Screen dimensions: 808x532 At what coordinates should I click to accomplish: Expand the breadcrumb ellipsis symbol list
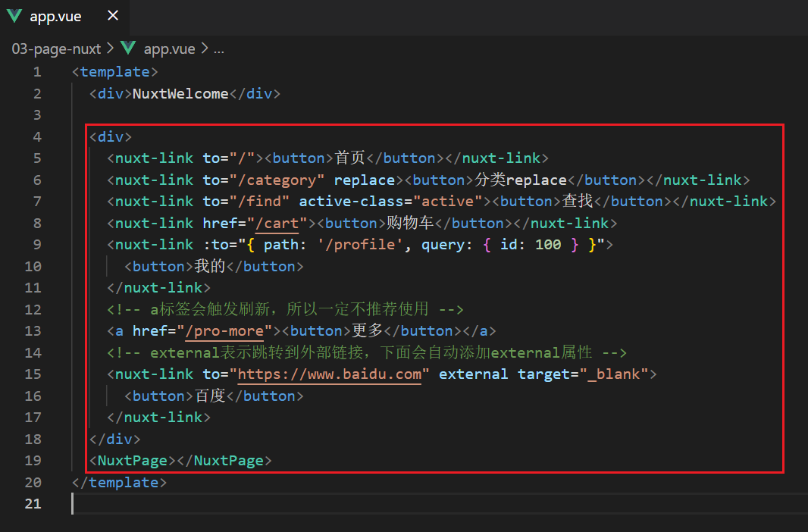point(219,50)
